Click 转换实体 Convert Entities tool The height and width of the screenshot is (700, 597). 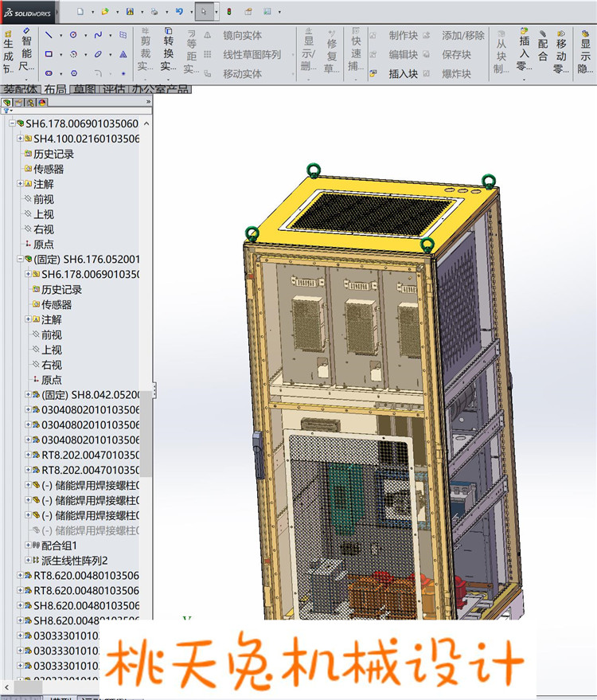click(x=168, y=50)
